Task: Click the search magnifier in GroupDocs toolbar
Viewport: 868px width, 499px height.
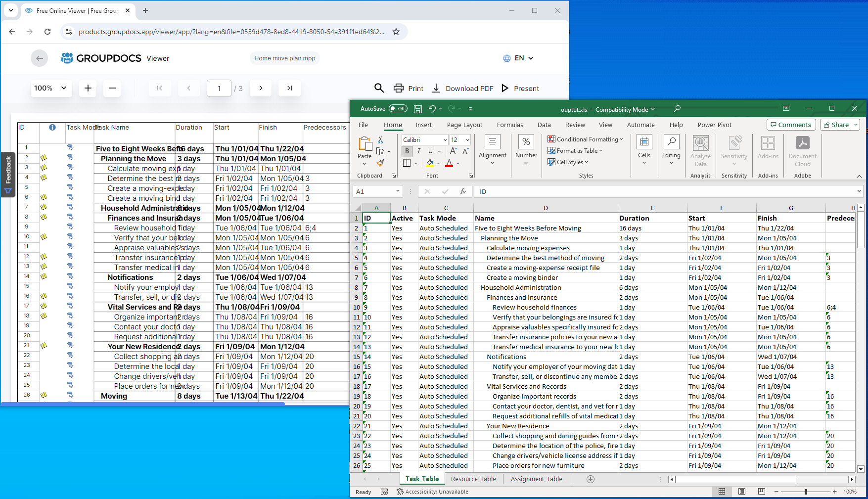Action: (x=379, y=88)
